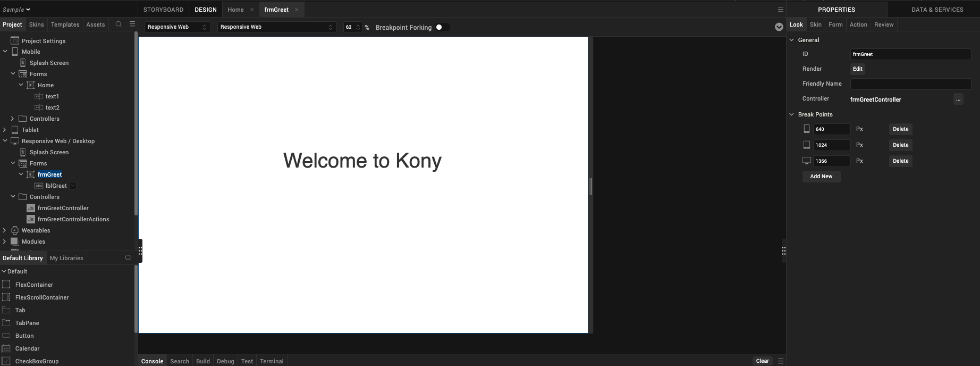Click the frmGreetControllerActions JS file icon
This screenshot has height=366, width=980.
(x=31, y=219)
